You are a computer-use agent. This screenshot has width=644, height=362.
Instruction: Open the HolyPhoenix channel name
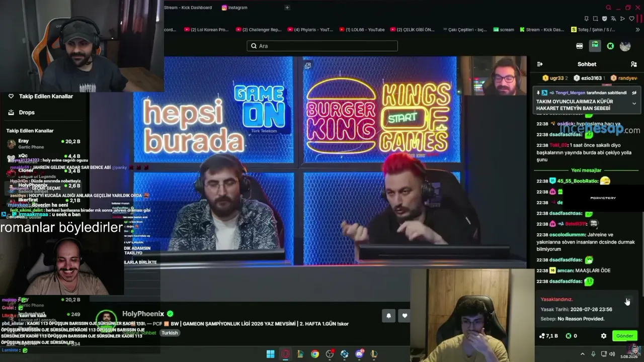(x=143, y=314)
